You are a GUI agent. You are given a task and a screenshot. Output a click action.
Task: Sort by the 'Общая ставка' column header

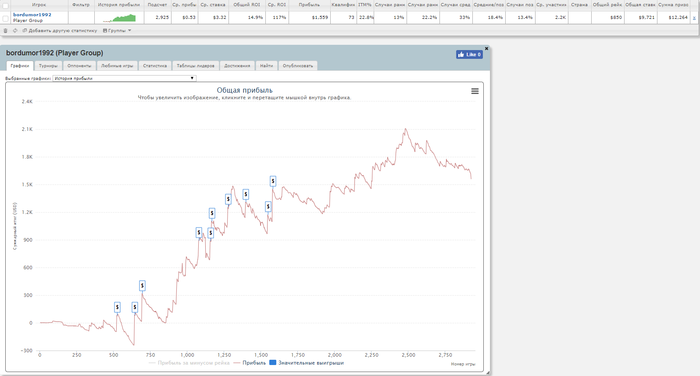click(641, 4)
